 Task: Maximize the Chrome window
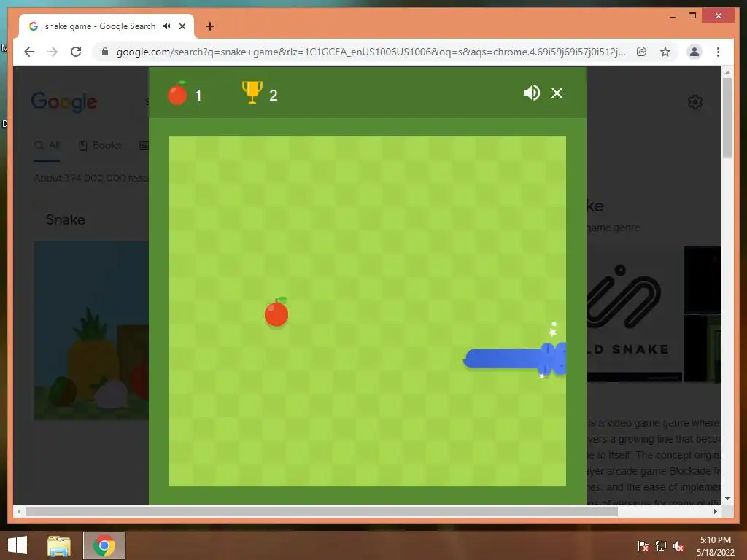pyautogui.click(x=692, y=16)
